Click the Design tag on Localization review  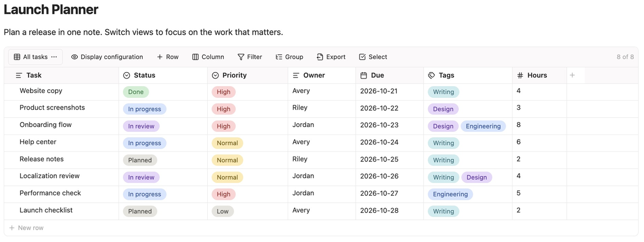tap(477, 177)
